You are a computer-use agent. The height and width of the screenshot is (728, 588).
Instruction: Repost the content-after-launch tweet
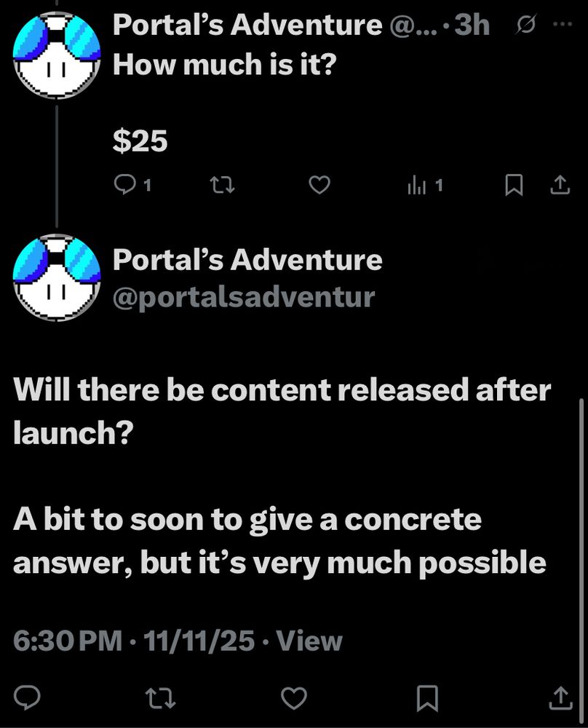pos(161,698)
